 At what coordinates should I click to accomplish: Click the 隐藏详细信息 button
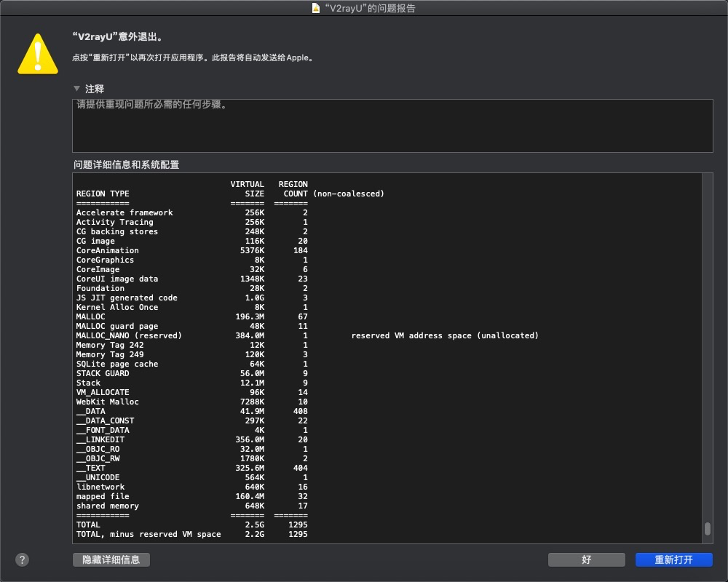coord(111,559)
